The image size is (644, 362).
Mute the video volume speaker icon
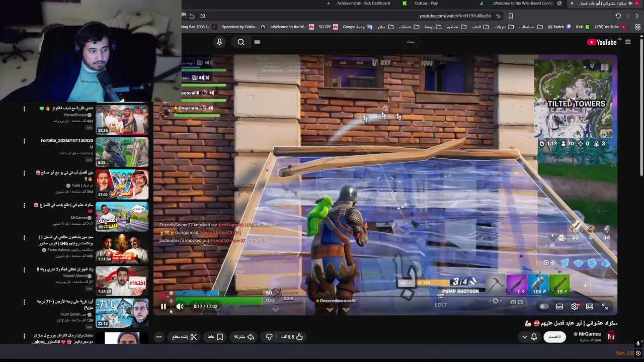[180, 306]
